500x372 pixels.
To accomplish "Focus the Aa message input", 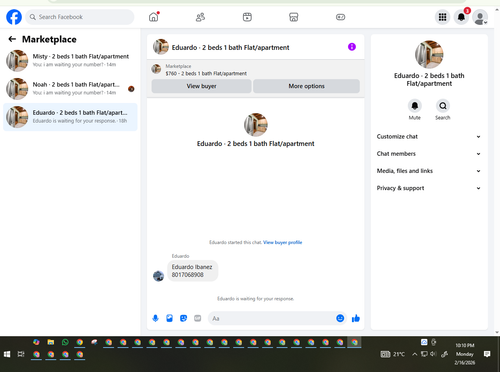I will [x=272, y=318].
